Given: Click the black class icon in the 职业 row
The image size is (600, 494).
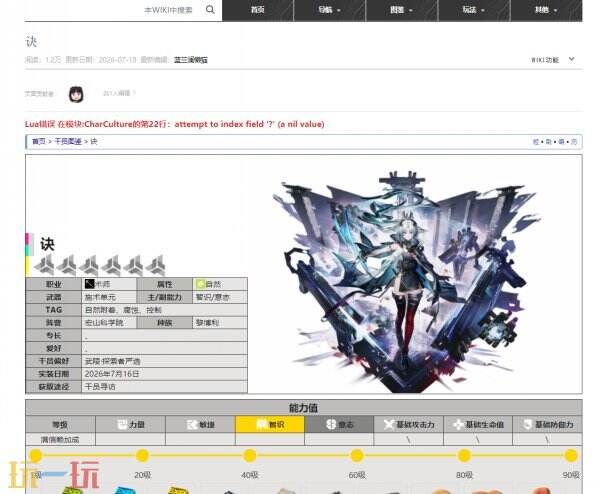Looking at the screenshot, I should pos(89,284).
